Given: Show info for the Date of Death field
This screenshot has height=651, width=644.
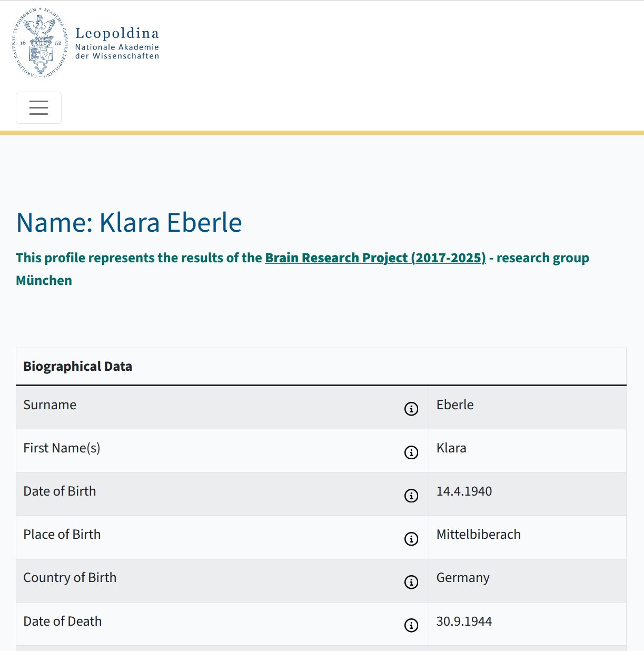Looking at the screenshot, I should (411, 625).
